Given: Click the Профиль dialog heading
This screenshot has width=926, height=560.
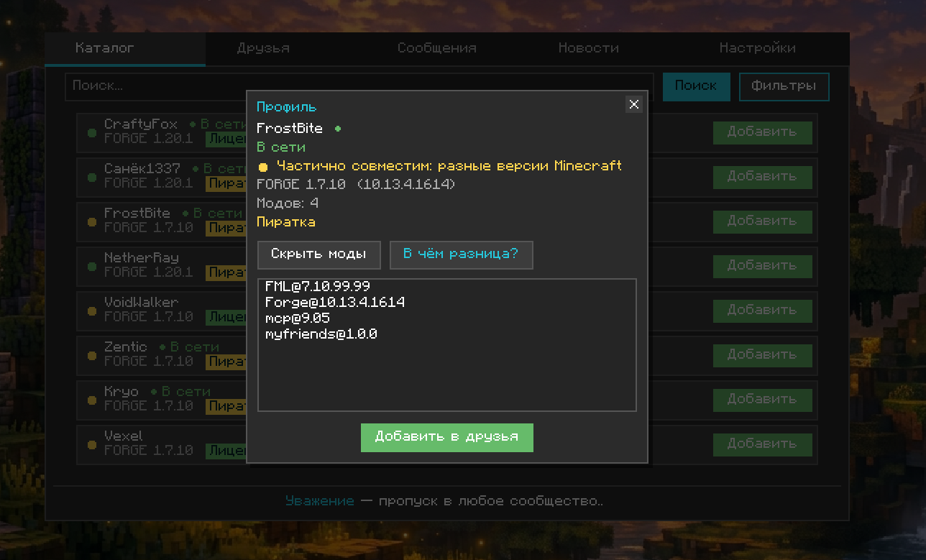Looking at the screenshot, I should tap(287, 107).
